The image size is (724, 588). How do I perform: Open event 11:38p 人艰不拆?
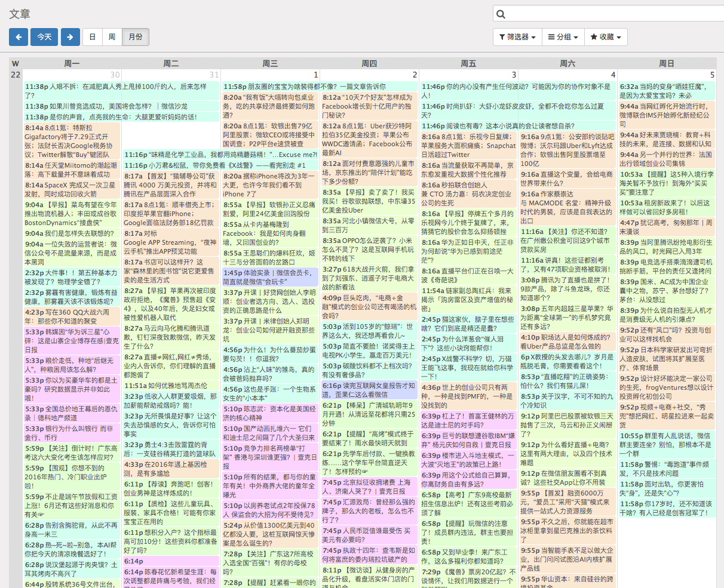click(122, 91)
